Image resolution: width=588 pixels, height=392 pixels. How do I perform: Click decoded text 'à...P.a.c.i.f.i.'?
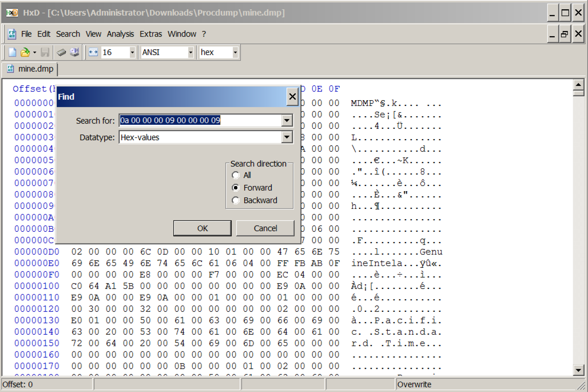coord(396,320)
